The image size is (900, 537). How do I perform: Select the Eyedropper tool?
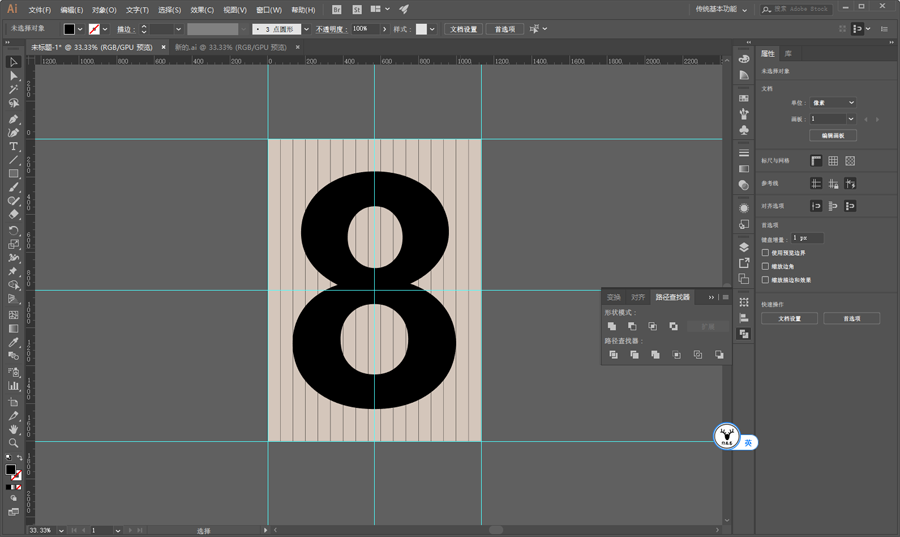point(13,343)
